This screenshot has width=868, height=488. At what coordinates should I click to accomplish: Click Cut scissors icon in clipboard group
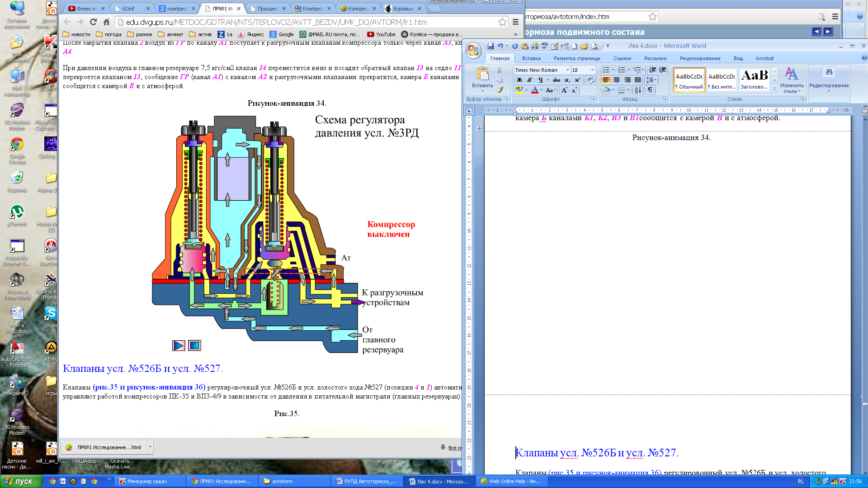tap(499, 70)
